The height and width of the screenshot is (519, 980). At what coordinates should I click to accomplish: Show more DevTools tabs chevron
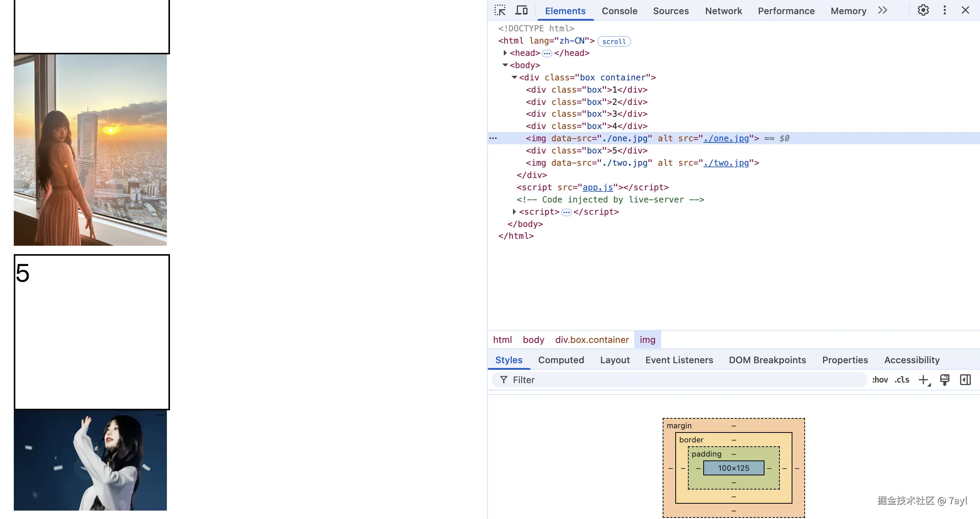coord(883,10)
